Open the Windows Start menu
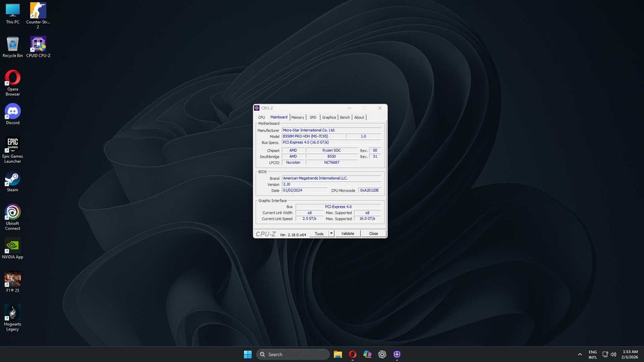 [248, 354]
